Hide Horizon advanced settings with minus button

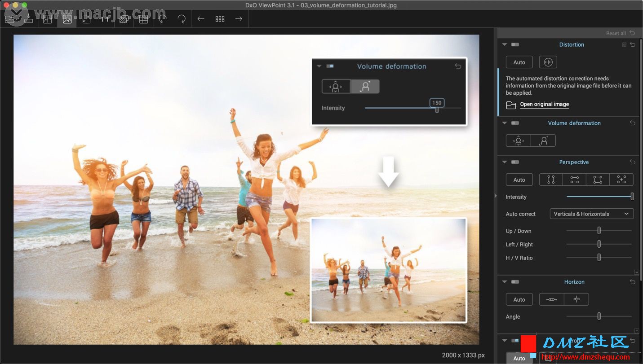637,330
